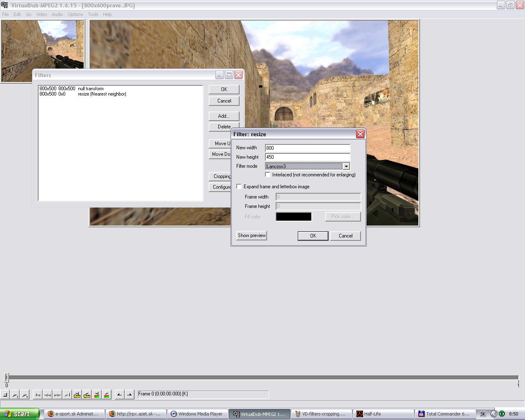The image size is (525, 420).
Task: Open VD-filters-cropping taskbar item
Action: (321, 414)
